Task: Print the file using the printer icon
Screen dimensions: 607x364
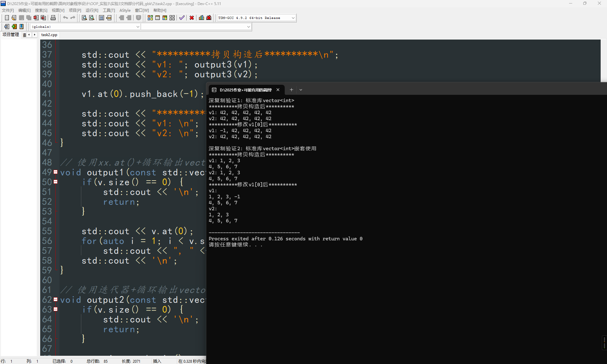Action: (x=53, y=18)
